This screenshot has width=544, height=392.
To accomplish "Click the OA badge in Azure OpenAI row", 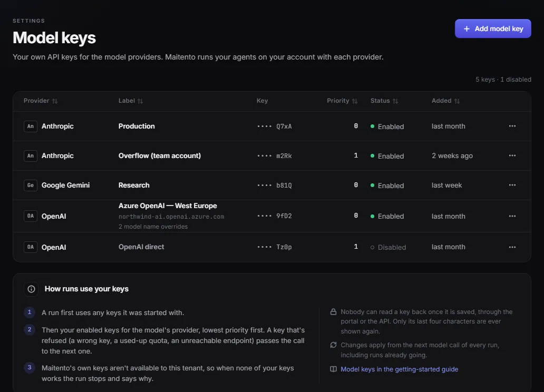I will tap(31, 216).
